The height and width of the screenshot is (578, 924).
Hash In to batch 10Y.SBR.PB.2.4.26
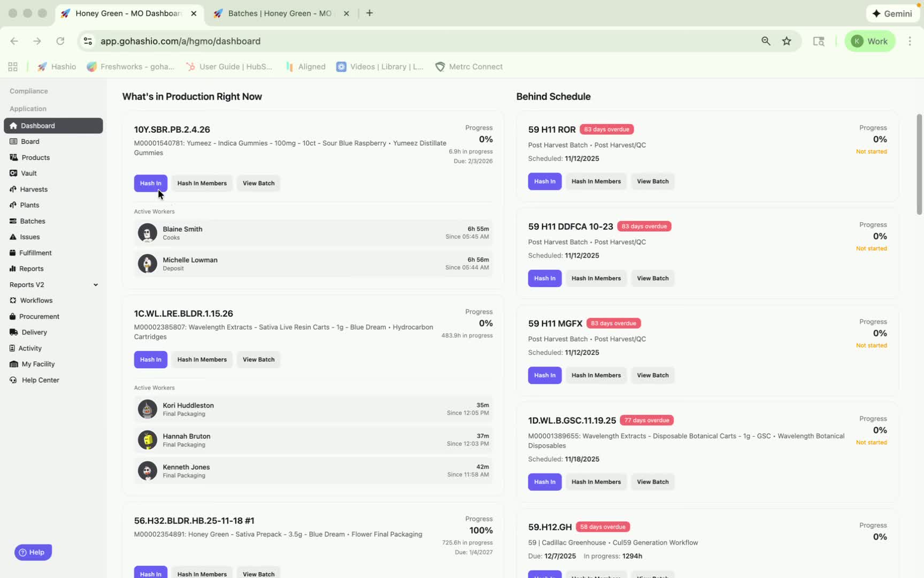pos(151,183)
